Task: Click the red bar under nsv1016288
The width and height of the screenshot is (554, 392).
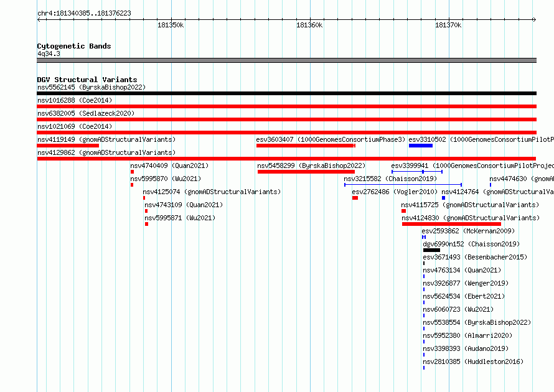Action: click(x=286, y=106)
